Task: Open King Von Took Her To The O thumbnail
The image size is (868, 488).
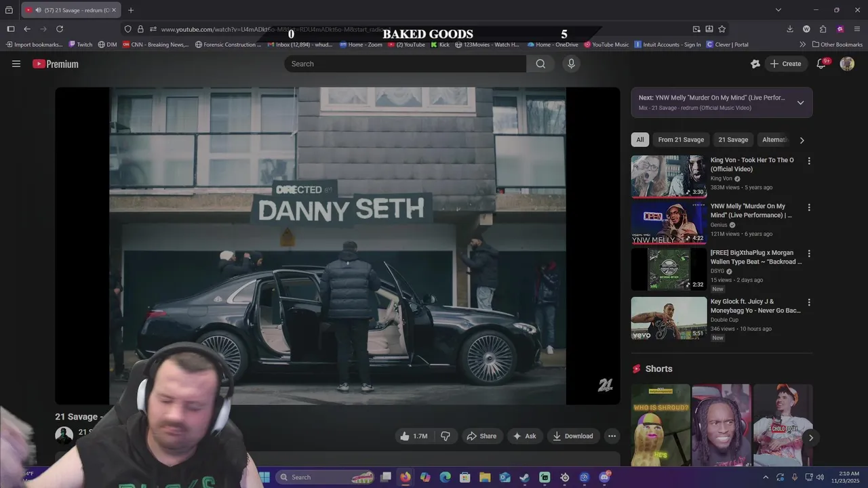Action: [x=669, y=177]
